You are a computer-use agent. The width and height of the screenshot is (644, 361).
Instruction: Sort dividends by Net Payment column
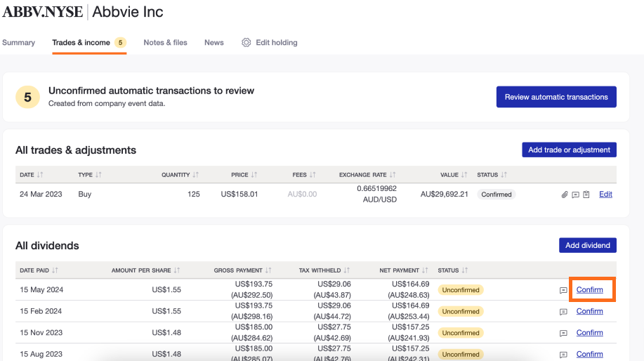tap(425, 270)
